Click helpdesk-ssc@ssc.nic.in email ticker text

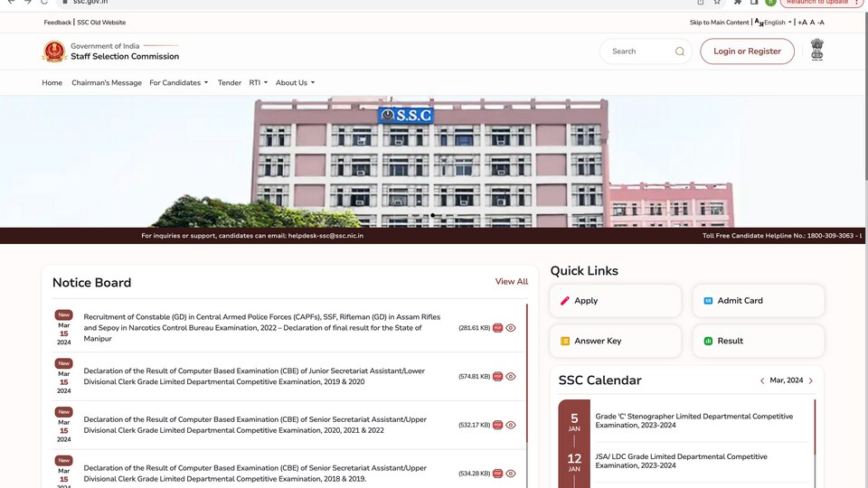325,236
